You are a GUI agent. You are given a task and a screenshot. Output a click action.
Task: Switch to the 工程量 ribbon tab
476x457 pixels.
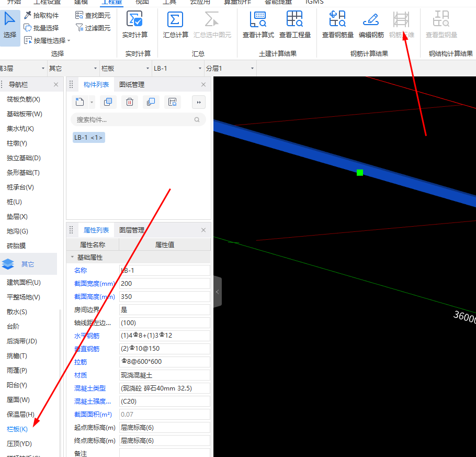(111, 2)
